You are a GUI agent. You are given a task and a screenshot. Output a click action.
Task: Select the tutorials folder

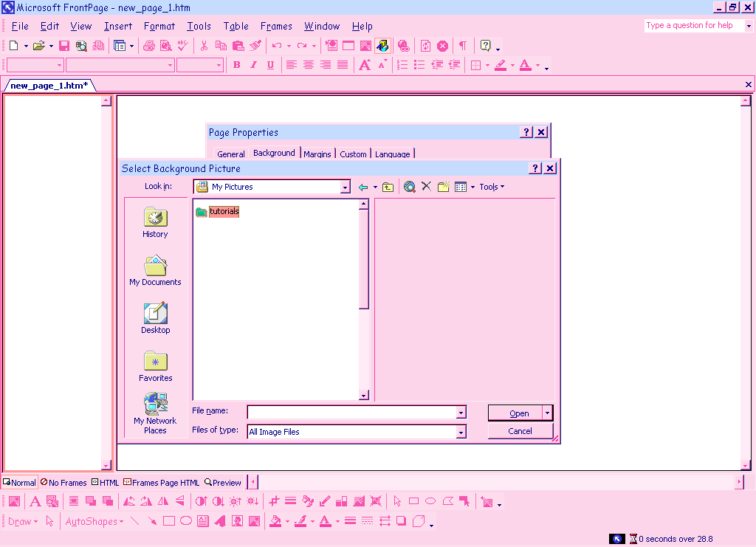(x=218, y=211)
